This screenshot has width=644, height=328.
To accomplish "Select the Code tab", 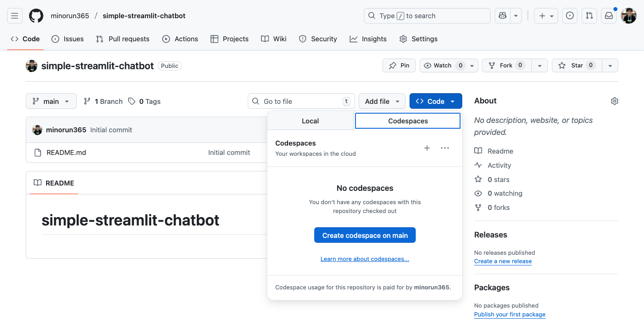I will pos(25,39).
